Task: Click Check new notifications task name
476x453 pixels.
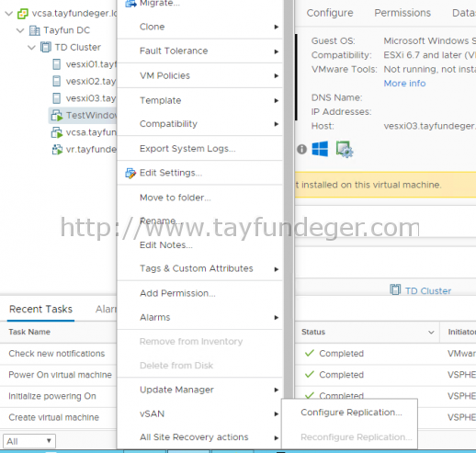Action: click(x=57, y=353)
